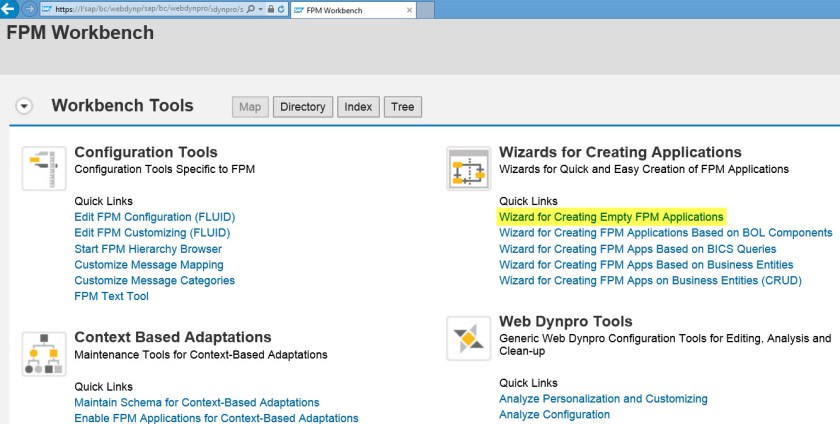This screenshot has height=424, width=840.
Task: Collapse the Workbench Tools section
Action: pyautogui.click(x=24, y=106)
